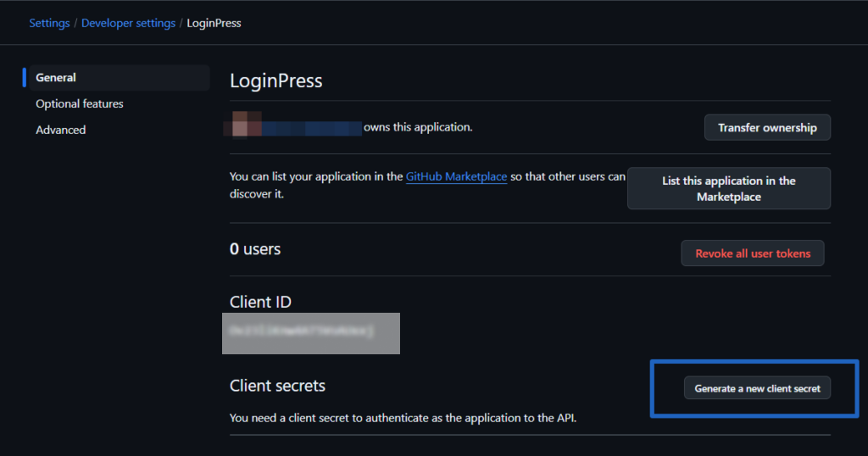Go to Developer settings breadcrumb
The height and width of the screenshot is (456, 868).
click(129, 23)
